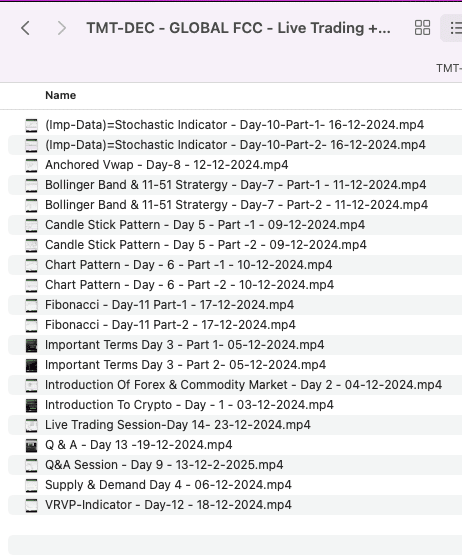Click the Anchored Vwap Day-8 file icon
This screenshot has width=462, height=558.
[x=31, y=165]
